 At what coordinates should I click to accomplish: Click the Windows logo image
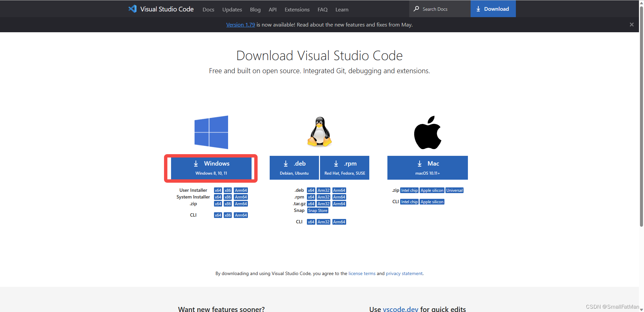(211, 132)
